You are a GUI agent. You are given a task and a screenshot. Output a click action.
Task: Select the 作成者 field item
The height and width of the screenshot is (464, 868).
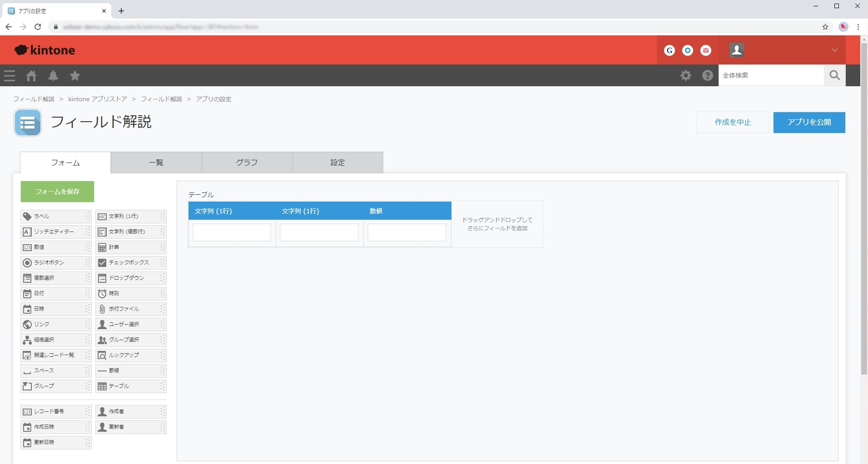coord(131,412)
